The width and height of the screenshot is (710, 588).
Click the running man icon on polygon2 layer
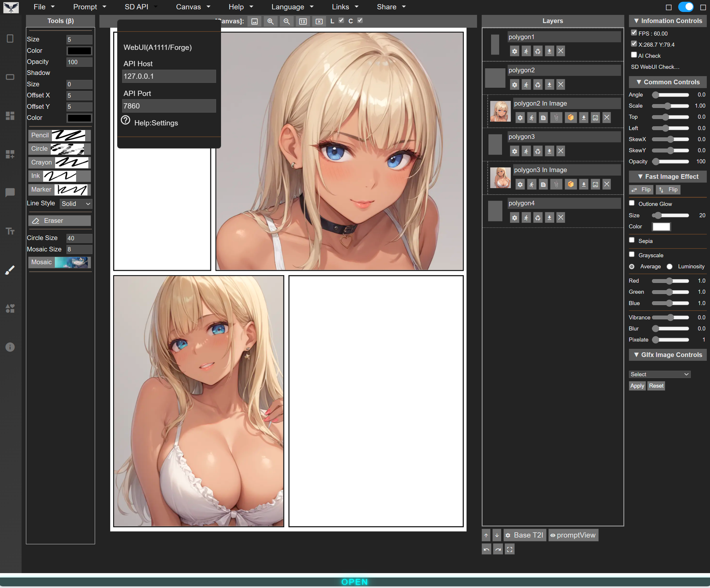526,85
